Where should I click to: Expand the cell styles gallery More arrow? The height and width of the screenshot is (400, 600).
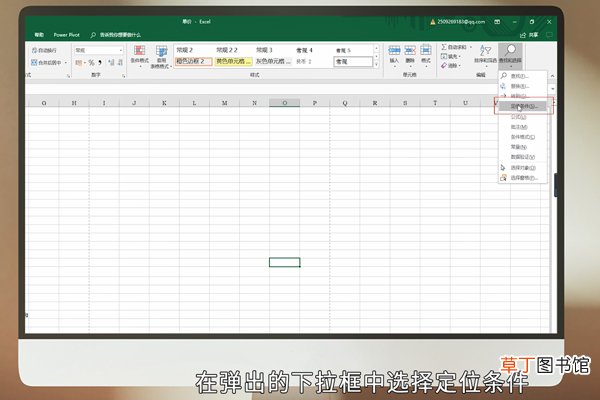pos(377,65)
